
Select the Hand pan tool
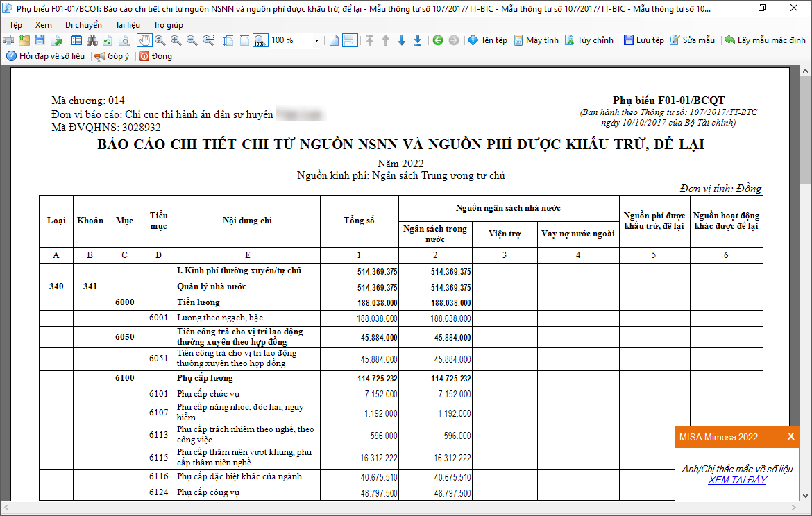coord(144,40)
